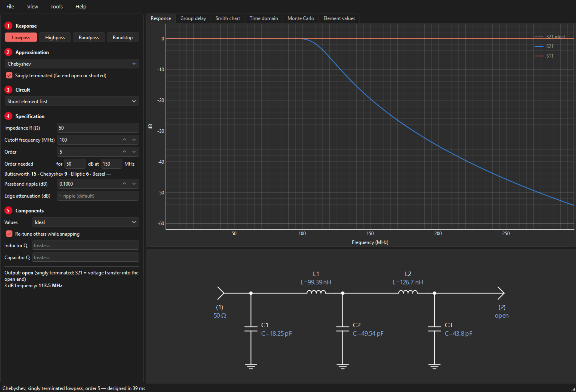Open the File menu

click(10, 6)
